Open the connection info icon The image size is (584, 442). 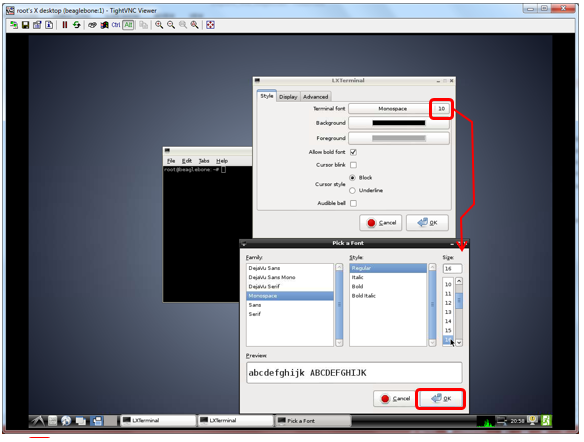(49, 25)
